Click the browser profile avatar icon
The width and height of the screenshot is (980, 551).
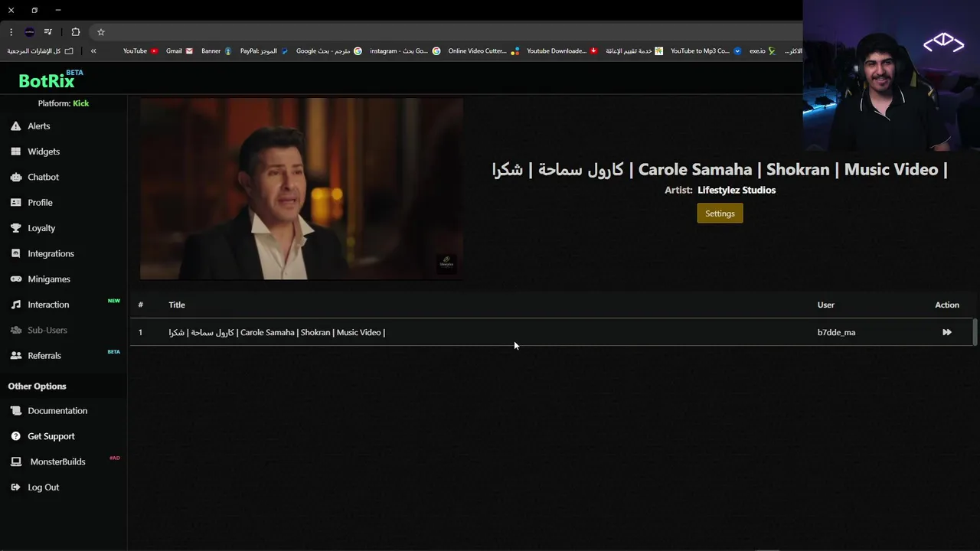pyautogui.click(x=29, y=32)
